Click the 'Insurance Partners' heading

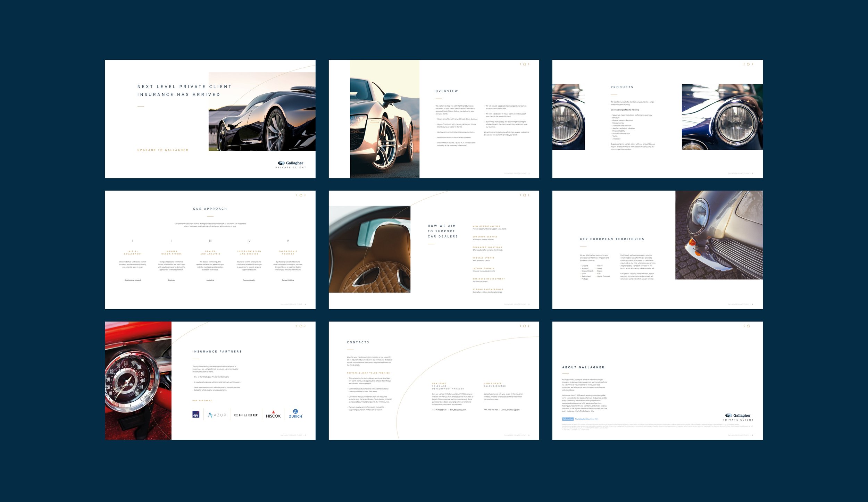click(x=217, y=352)
